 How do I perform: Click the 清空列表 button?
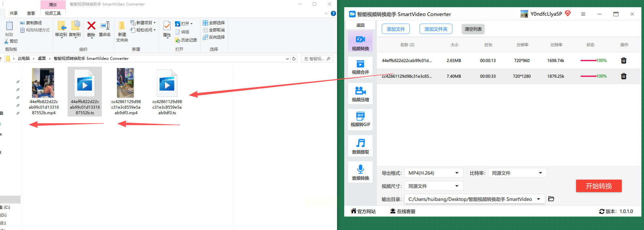[473, 29]
